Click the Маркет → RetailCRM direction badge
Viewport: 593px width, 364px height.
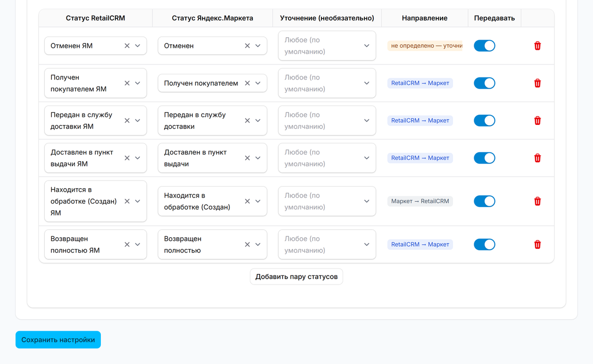420,201
